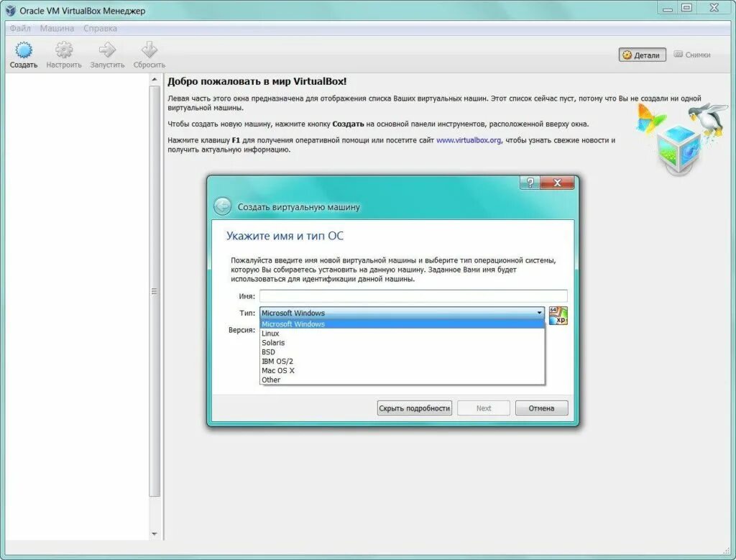
Task: Open the Справка menu
Action: pyautogui.click(x=100, y=28)
